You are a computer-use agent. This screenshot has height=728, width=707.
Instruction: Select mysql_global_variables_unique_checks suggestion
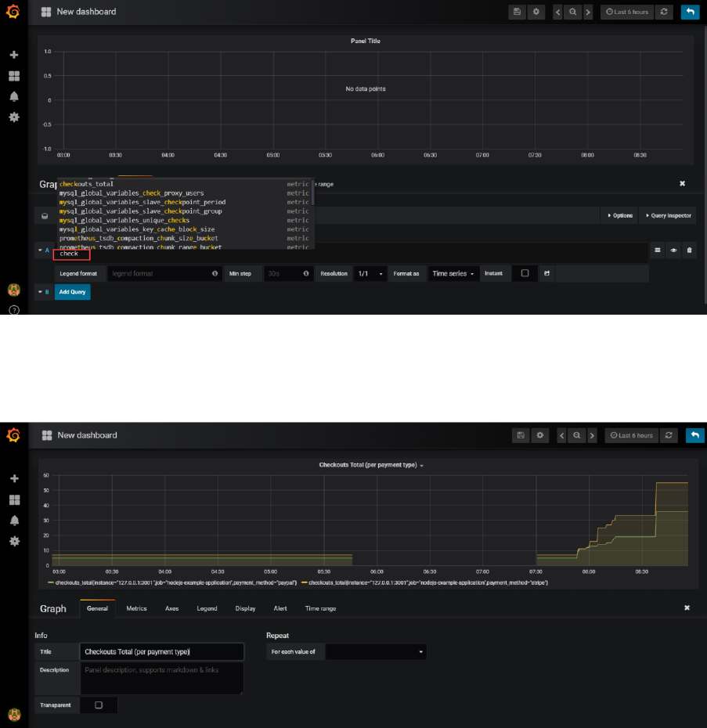pos(185,220)
